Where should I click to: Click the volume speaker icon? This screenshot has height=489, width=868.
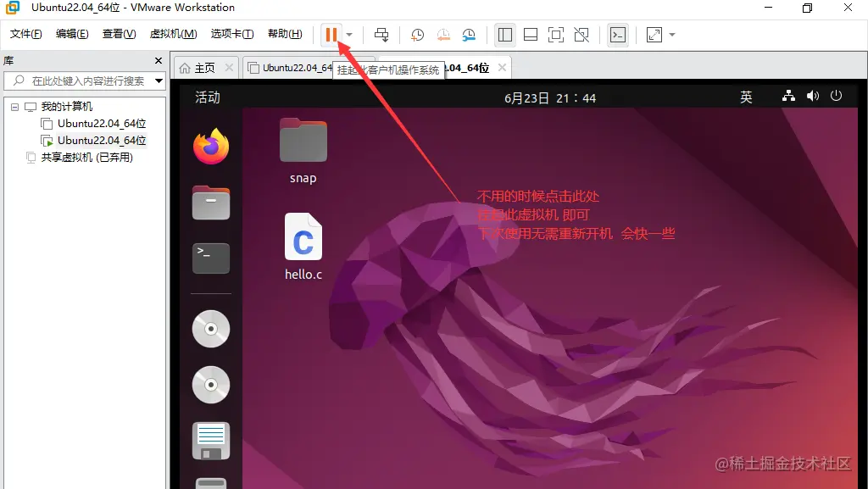tap(813, 97)
